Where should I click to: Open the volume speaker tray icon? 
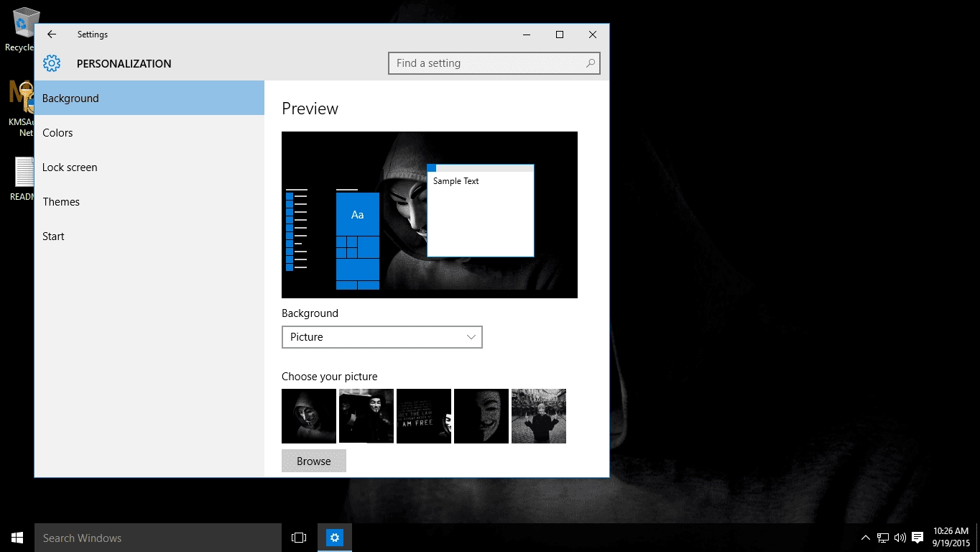(x=900, y=538)
